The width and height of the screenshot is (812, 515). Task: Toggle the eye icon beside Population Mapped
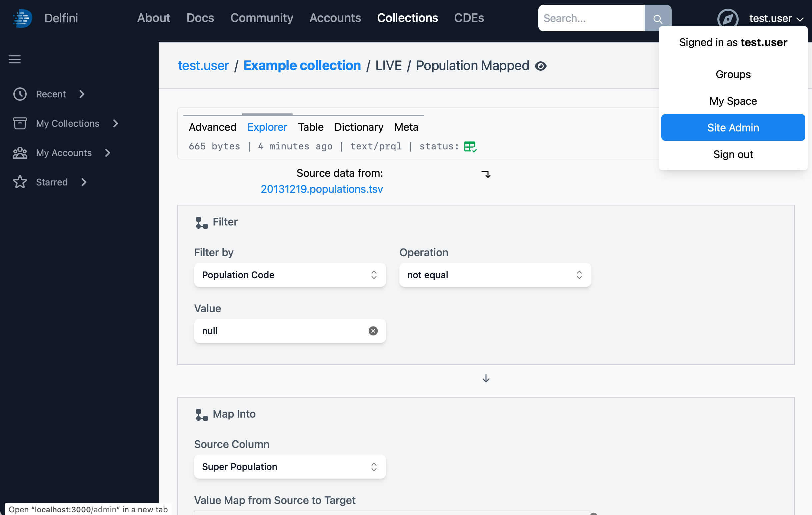pos(541,66)
